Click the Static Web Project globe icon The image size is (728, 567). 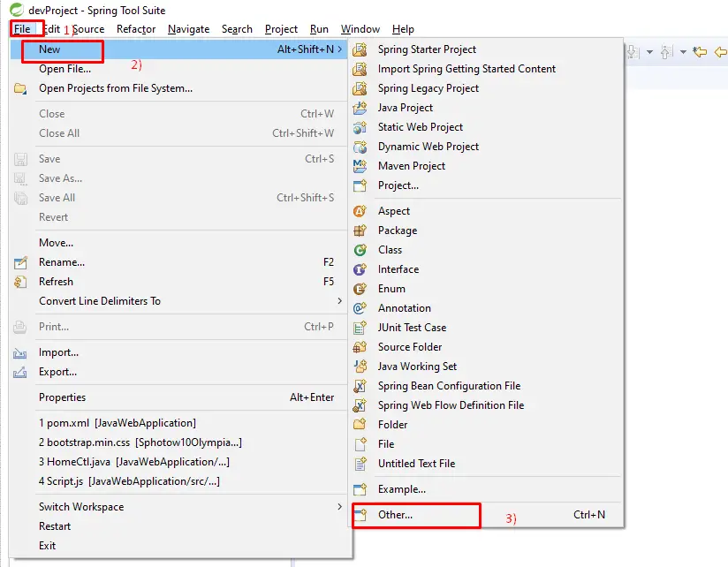tap(360, 127)
